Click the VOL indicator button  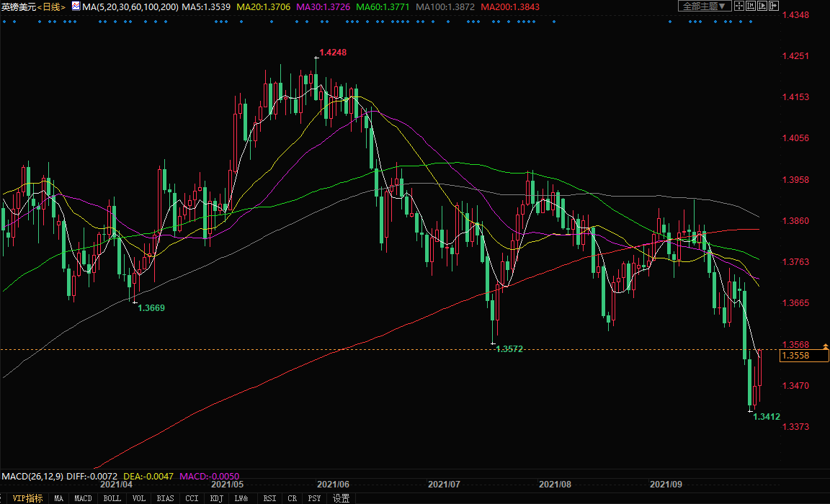pyautogui.click(x=139, y=498)
